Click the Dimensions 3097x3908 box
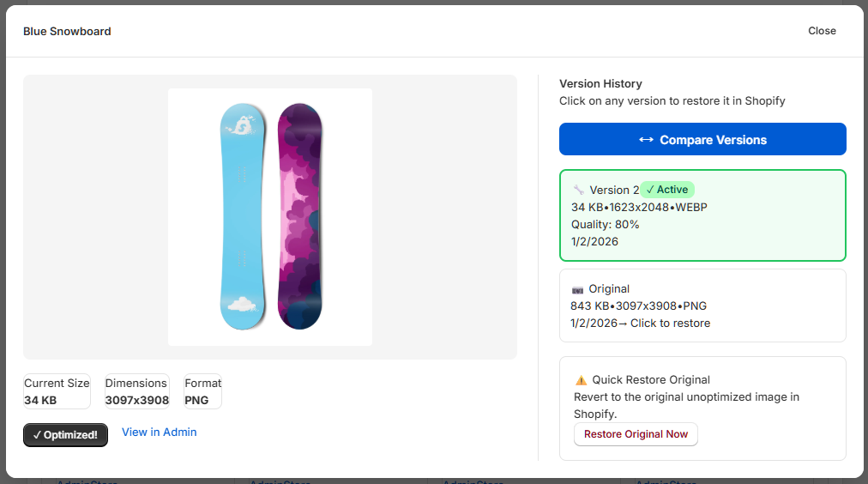The width and height of the screenshot is (868, 484). 136,391
